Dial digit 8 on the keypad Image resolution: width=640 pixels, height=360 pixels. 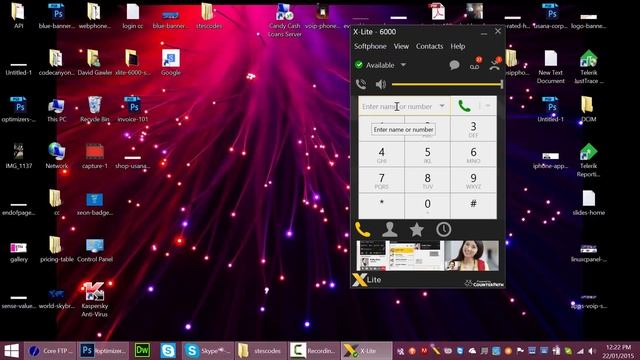click(427, 180)
